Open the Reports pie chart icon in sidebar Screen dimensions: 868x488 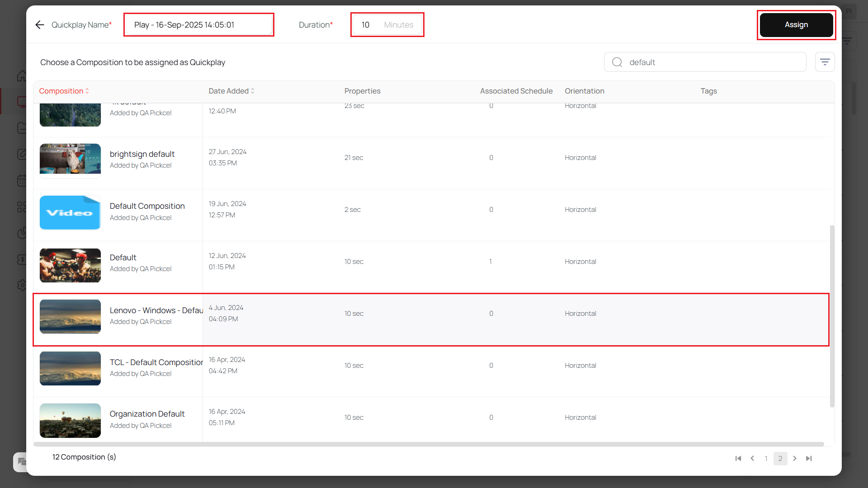(x=22, y=234)
